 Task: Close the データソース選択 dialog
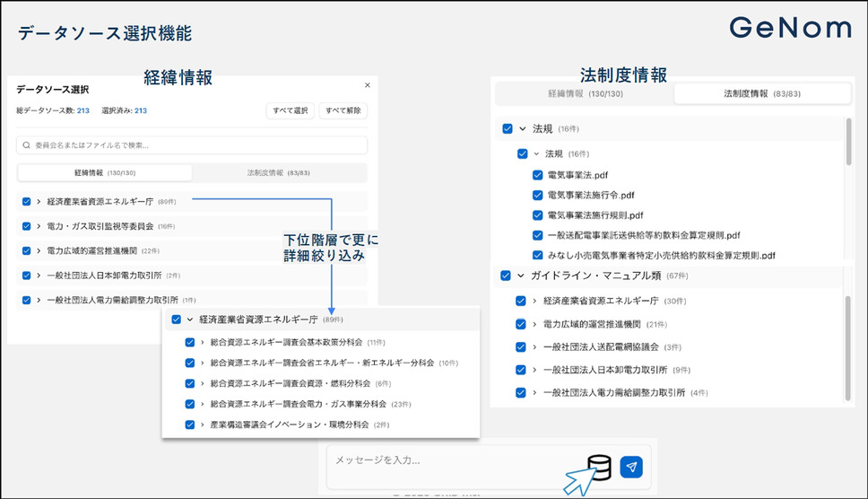click(367, 85)
